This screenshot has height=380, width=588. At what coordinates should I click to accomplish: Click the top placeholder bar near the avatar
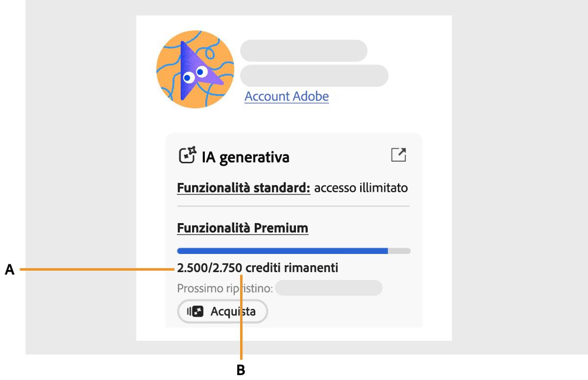(x=303, y=51)
